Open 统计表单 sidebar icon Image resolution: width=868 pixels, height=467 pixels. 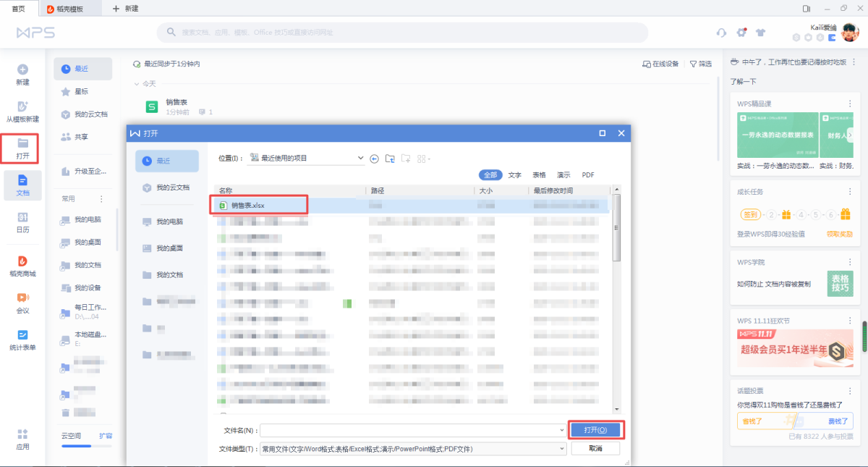click(22, 340)
